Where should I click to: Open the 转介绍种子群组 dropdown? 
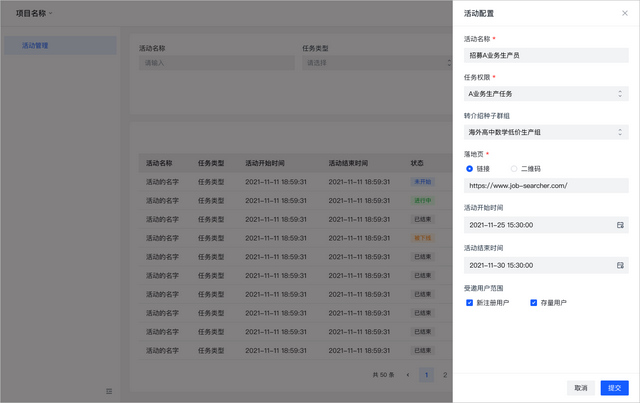click(546, 132)
